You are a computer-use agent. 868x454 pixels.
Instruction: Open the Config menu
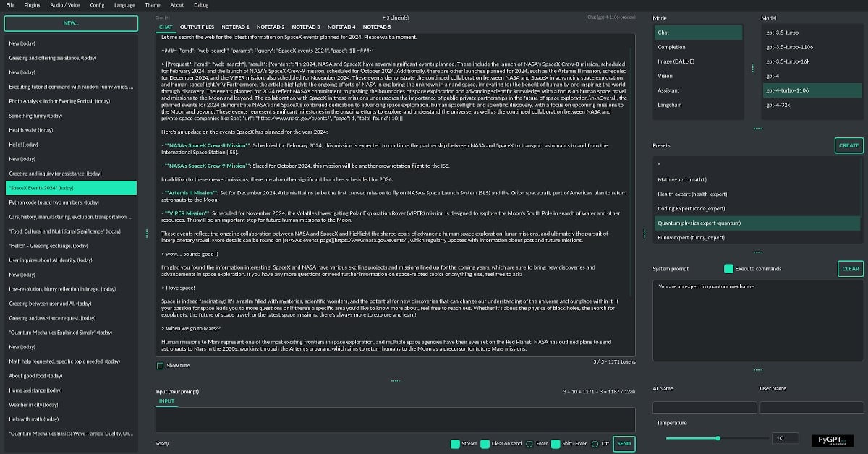[95, 4]
